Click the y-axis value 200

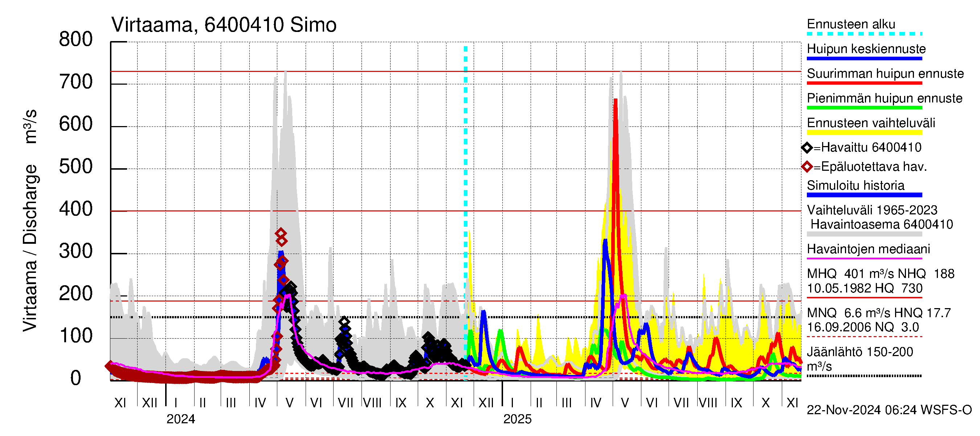click(76, 294)
